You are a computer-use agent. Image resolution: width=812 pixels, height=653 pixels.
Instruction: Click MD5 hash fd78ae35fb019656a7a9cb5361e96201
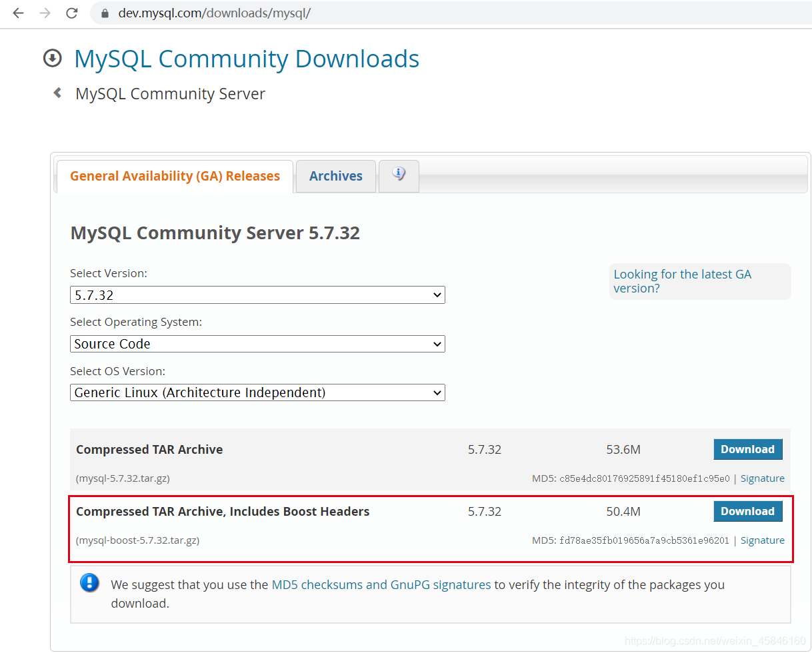coord(644,540)
